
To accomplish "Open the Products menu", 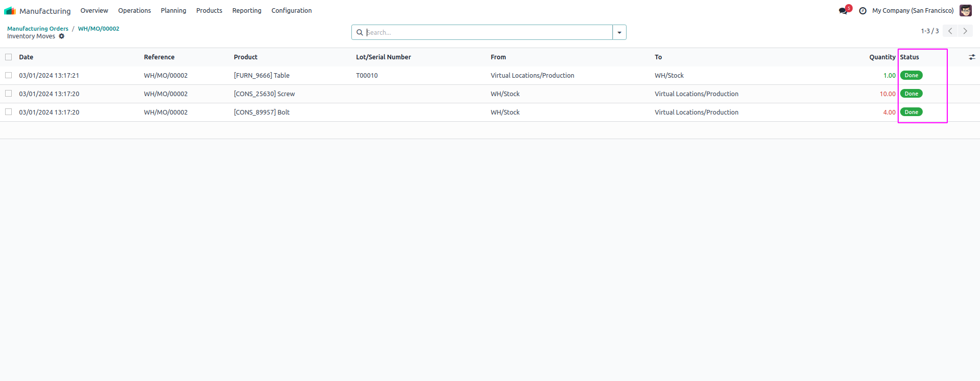I will point(209,11).
